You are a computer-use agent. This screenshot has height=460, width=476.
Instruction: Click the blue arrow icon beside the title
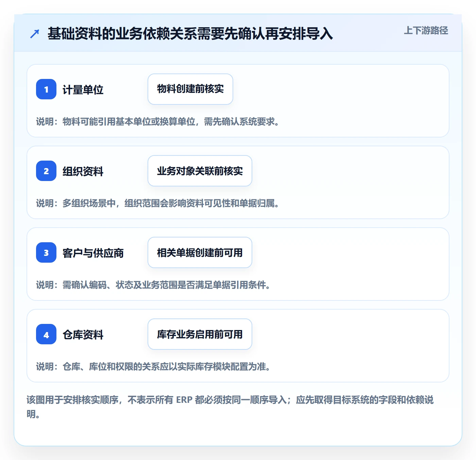[35, 34]
